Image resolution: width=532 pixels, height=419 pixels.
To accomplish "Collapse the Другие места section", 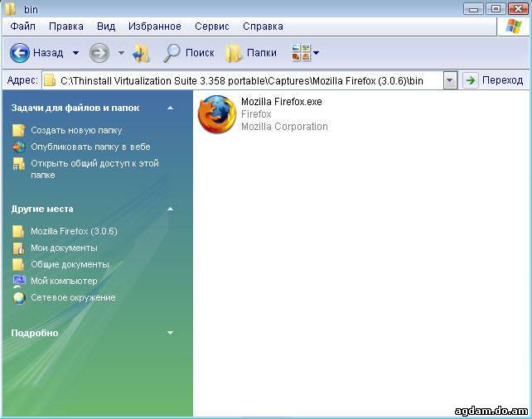I will click(x=171, y=209).
